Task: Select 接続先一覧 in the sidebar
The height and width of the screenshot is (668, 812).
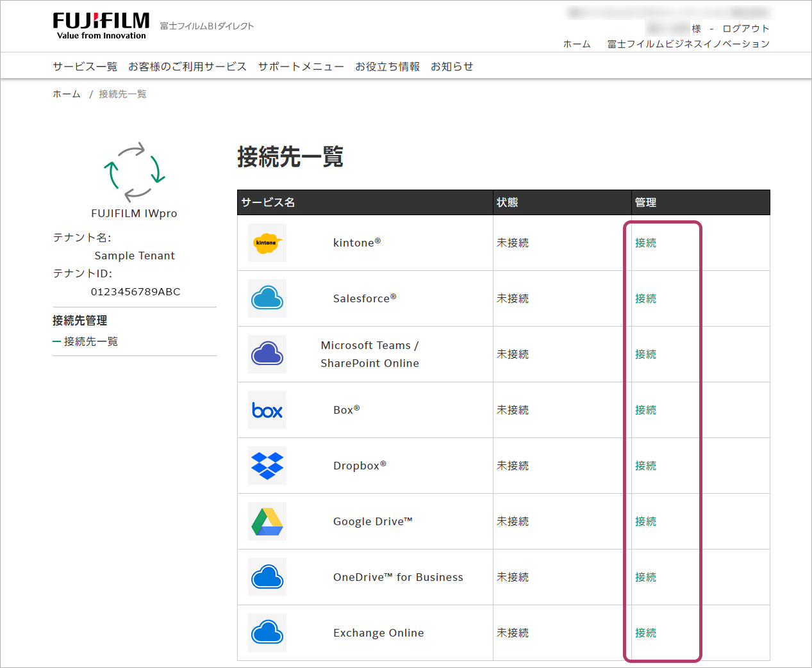Action: (91, 341)
